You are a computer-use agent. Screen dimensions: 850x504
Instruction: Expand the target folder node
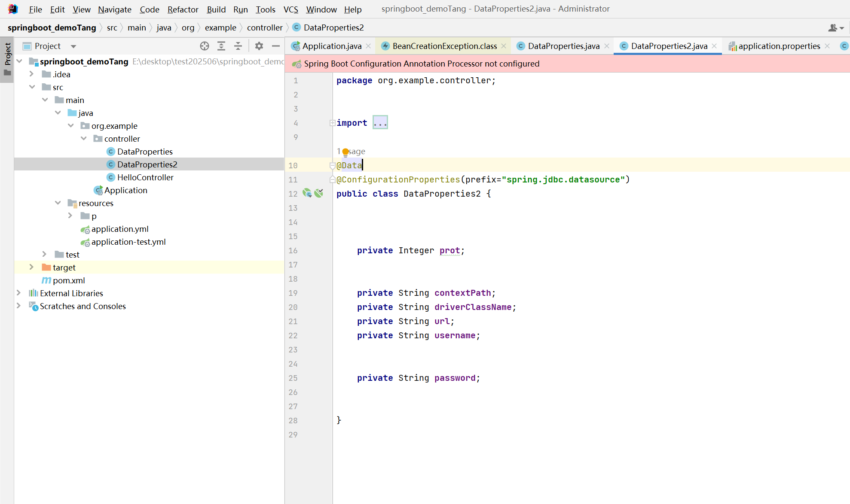[x=31, y=267]
